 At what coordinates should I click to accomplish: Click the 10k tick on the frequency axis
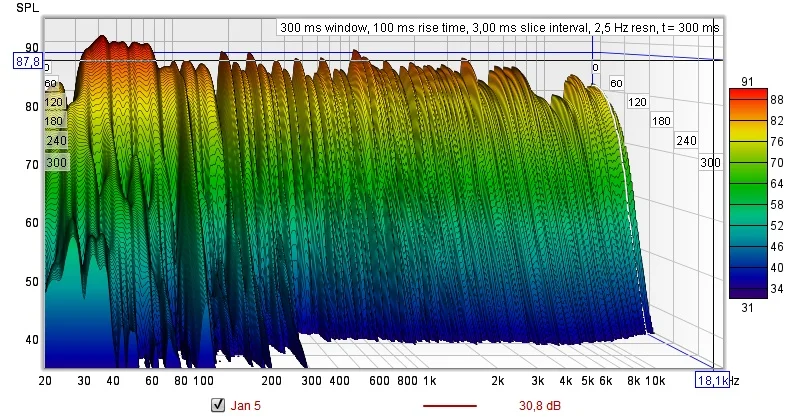(x=655, y=381)
